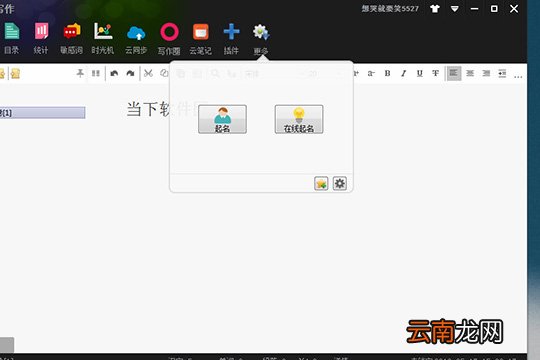Decrease font size with a- icon
Image resolution: width=540 pixels, height=360 pixels.
click(371, 73)
